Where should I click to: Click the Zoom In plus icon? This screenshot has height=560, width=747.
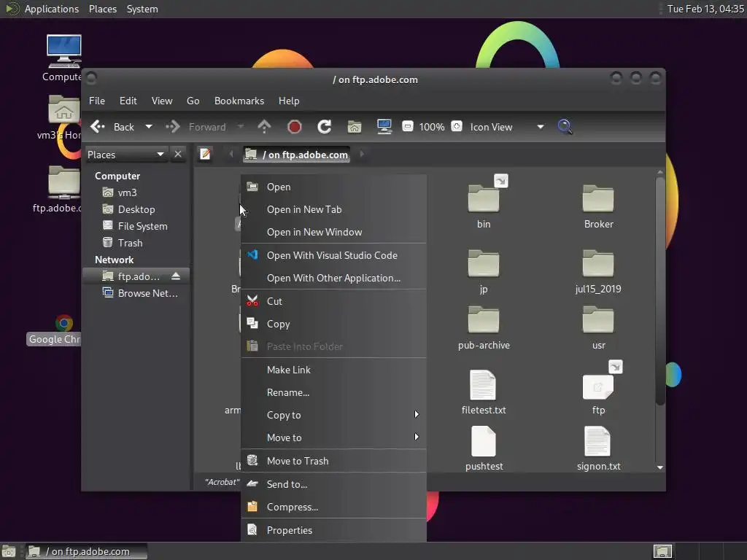coord(457,126)
